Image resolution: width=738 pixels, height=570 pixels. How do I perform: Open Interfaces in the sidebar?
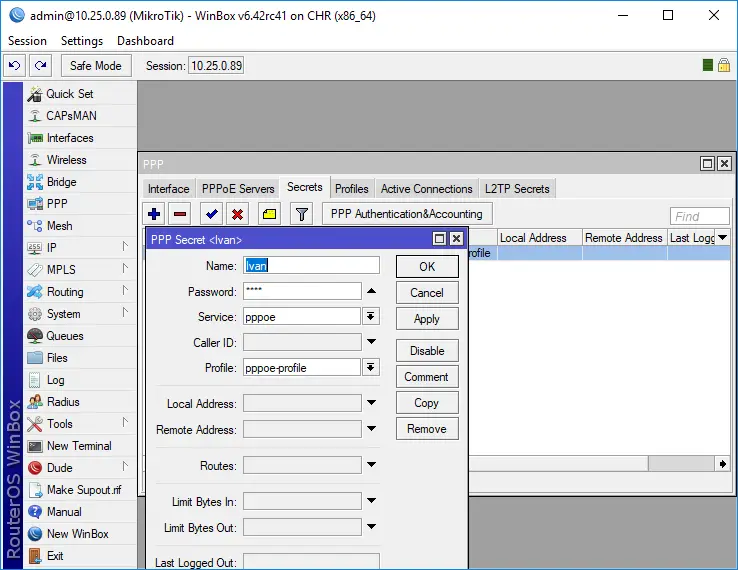click(69, 138)
